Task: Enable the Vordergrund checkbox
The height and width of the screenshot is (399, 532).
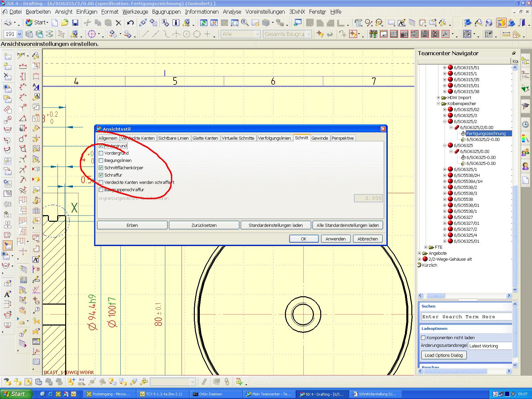Action: point(101,153)
